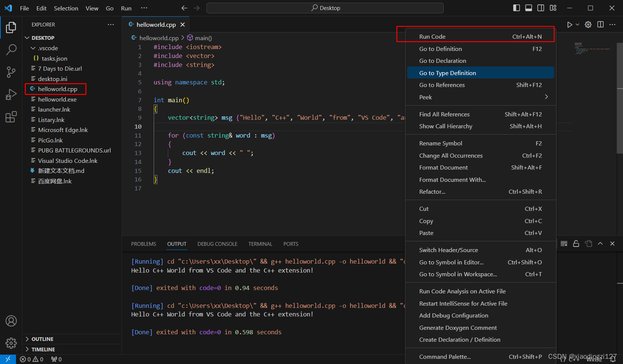Viewport: 623px width, 364px height.
Task: Open the Extensions view
Action: coord(11,117)
